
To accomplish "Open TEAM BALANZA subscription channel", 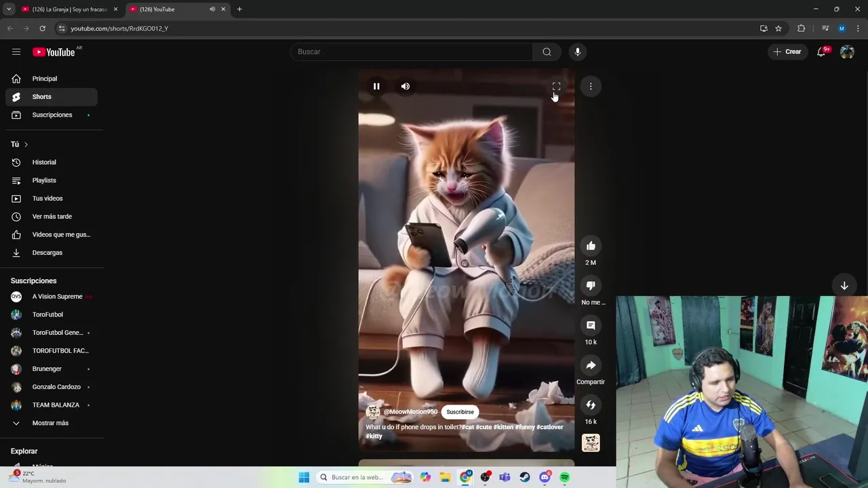I will point(52,405).
